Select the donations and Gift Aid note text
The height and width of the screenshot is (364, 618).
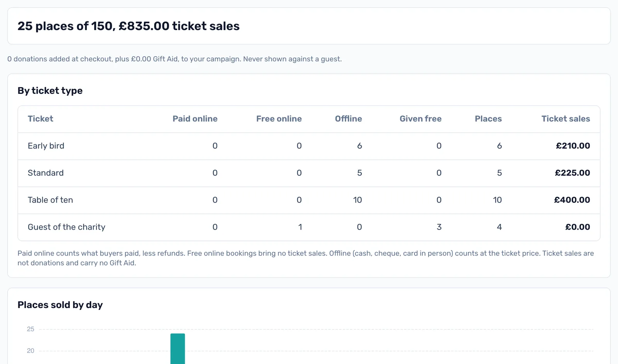click(175, 59)
